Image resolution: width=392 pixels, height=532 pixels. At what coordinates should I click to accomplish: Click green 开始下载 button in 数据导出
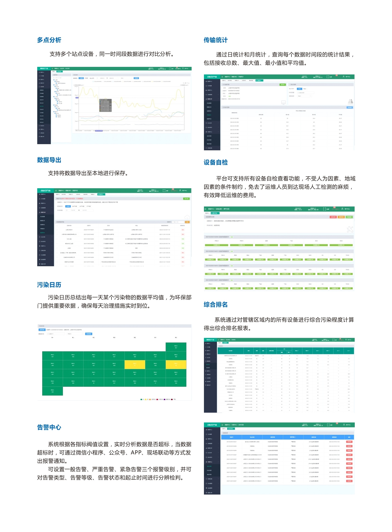[x=186, y=199]
